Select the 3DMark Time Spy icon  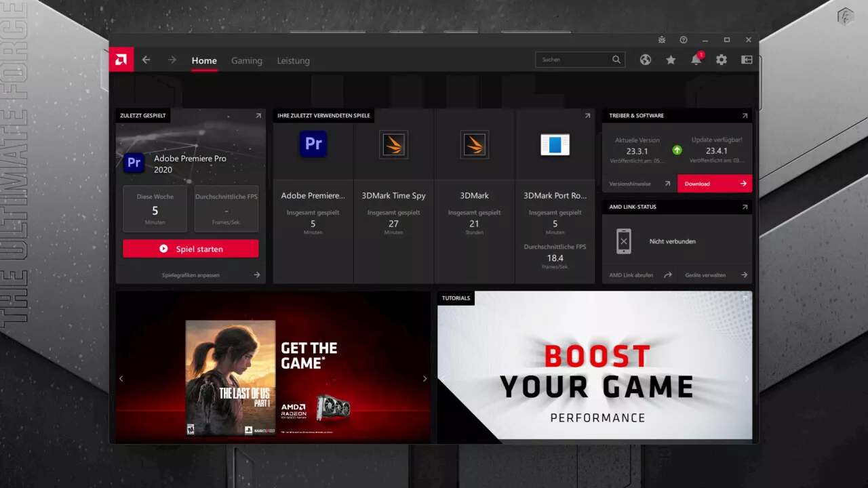coord(393,144)
